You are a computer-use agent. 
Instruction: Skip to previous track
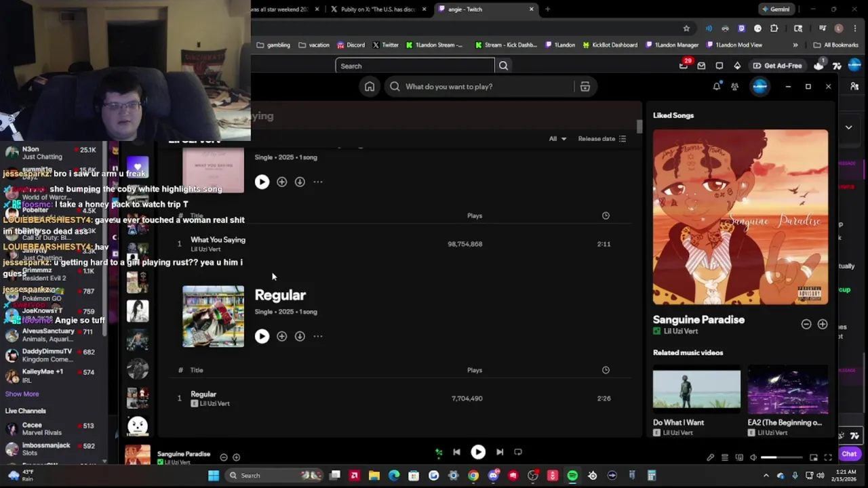click(x=456, y=452)
